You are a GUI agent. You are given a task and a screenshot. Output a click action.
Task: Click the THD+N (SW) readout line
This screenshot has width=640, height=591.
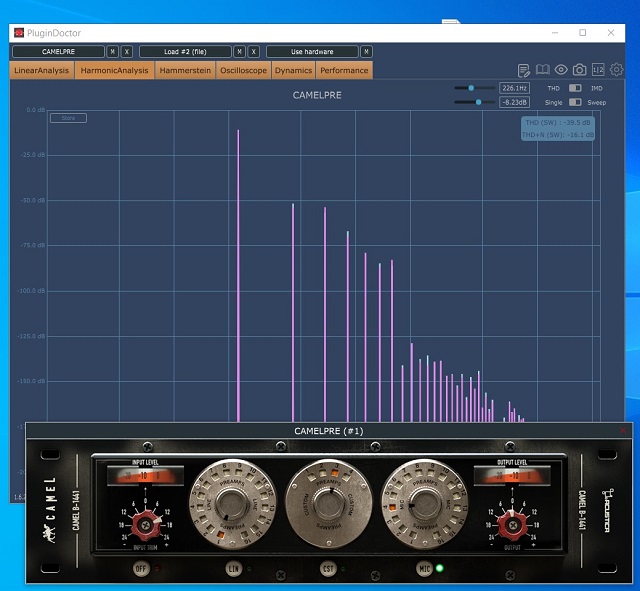point(558,135)
